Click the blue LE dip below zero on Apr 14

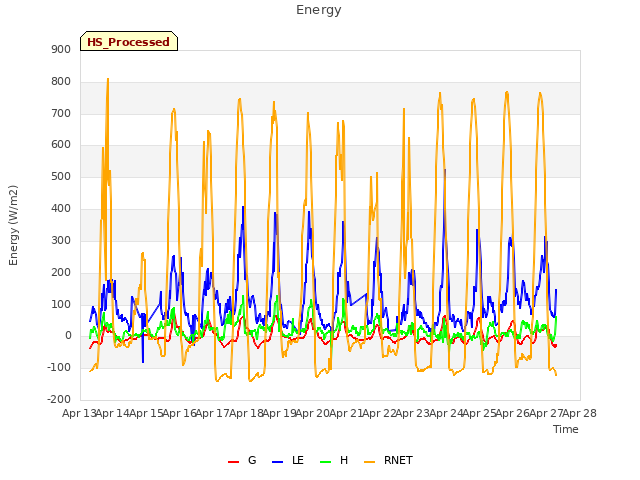click(143, 361)
